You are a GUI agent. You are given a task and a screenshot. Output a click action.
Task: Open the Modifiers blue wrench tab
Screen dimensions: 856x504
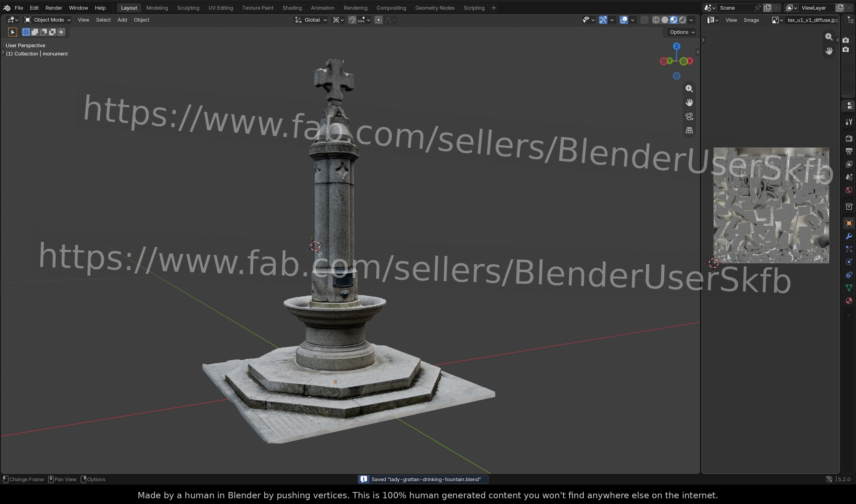pyautogui.click(x=849, y=236)
